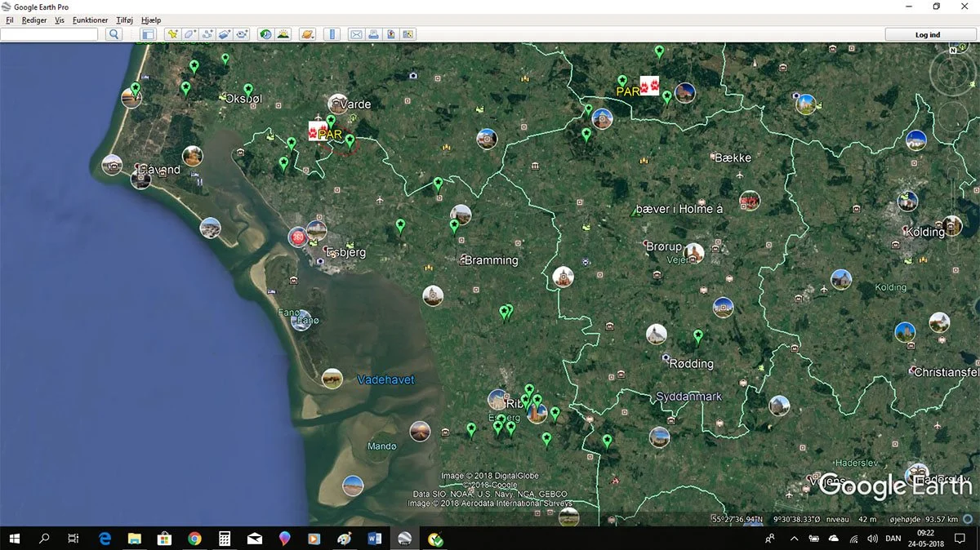Select the add polygon tool
980x550 pixels.
click(x=189, y=34)
